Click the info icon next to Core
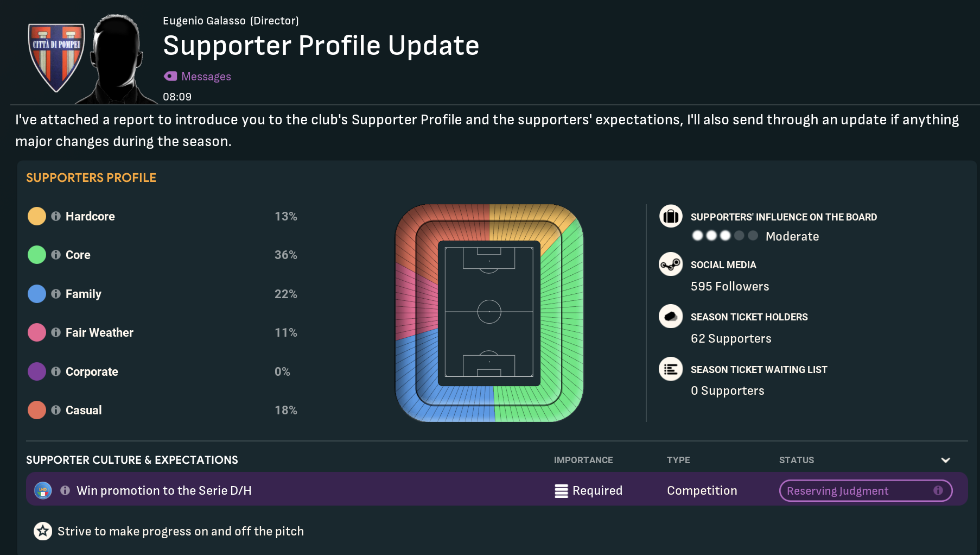Viewport: 980px width, 555px height. tap(56, 255)
